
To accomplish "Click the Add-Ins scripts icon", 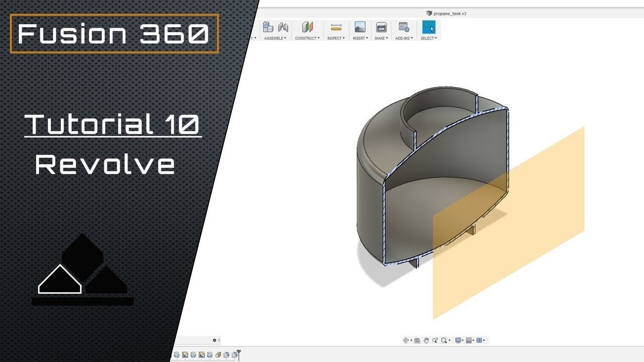I will click(x=404, y=27).
